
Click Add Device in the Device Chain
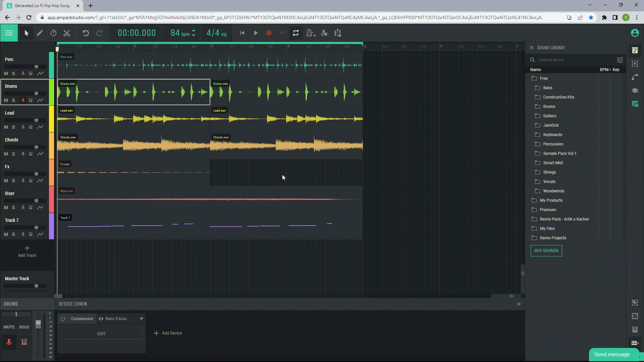168,333
